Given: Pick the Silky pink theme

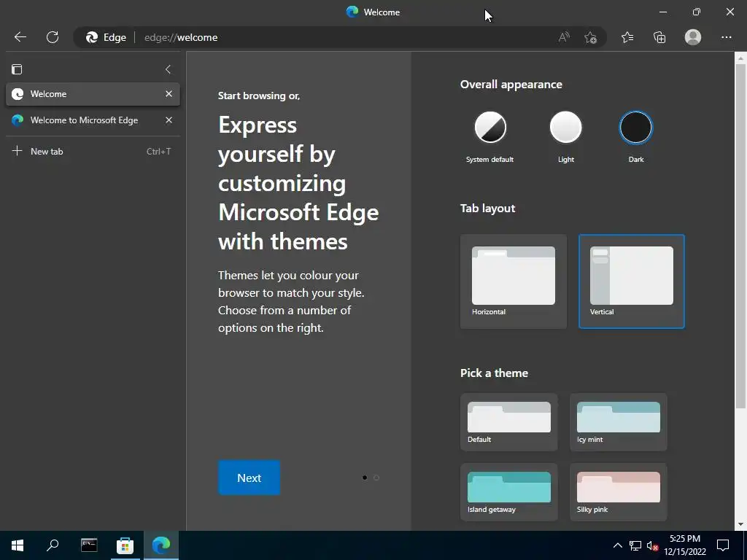Looking at the screenshot, I should (619, 492).
